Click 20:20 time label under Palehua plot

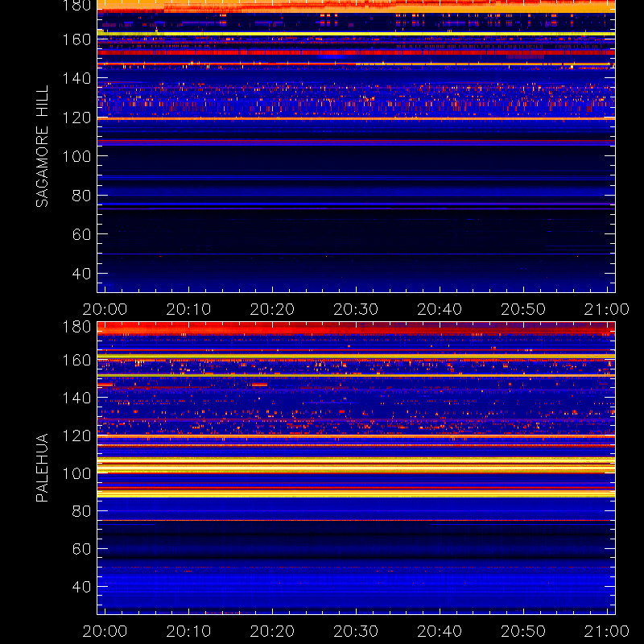pos(272,631)
